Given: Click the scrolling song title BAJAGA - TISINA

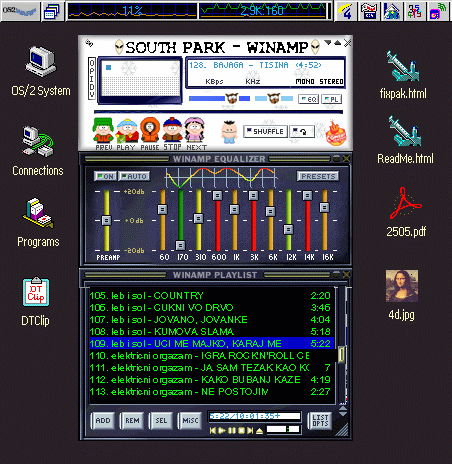Looking at the screenshot, I should pos(255,65).
